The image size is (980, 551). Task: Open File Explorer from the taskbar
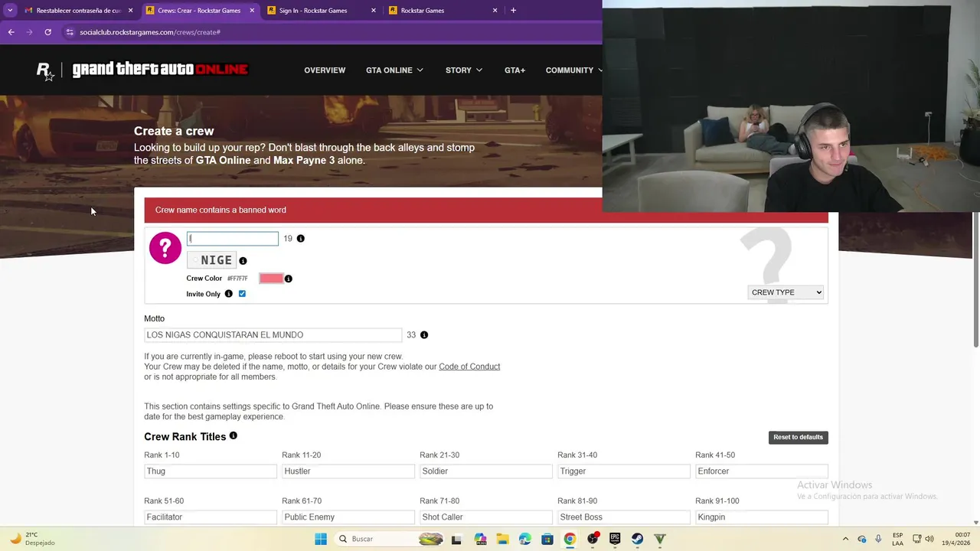click(x=502, y=539)
